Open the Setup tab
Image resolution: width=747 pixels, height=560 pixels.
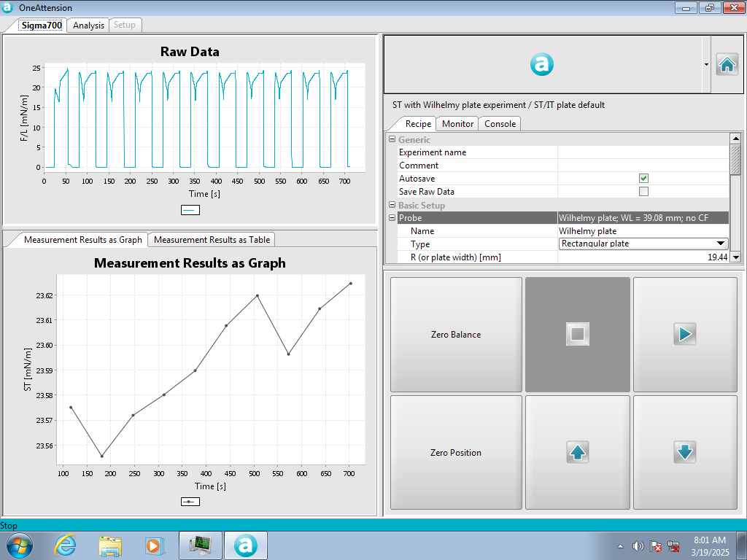pyautogui.click(x=125, y=25)
